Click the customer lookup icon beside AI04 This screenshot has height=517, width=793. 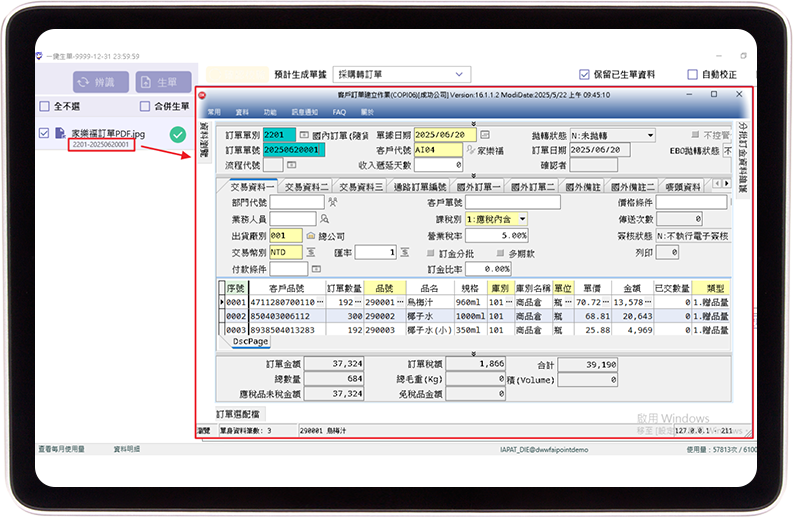pyautogui.click(x=470, y=150)
